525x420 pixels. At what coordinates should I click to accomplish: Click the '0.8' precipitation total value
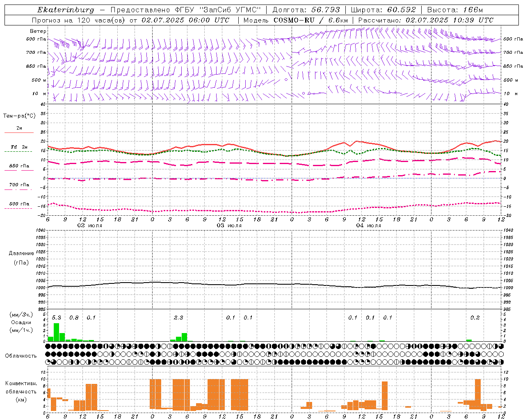coord(74,318)
